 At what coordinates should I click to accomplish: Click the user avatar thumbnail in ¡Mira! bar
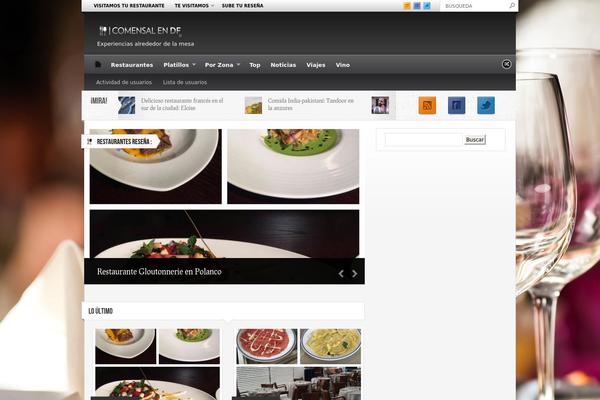click(380, 105)
